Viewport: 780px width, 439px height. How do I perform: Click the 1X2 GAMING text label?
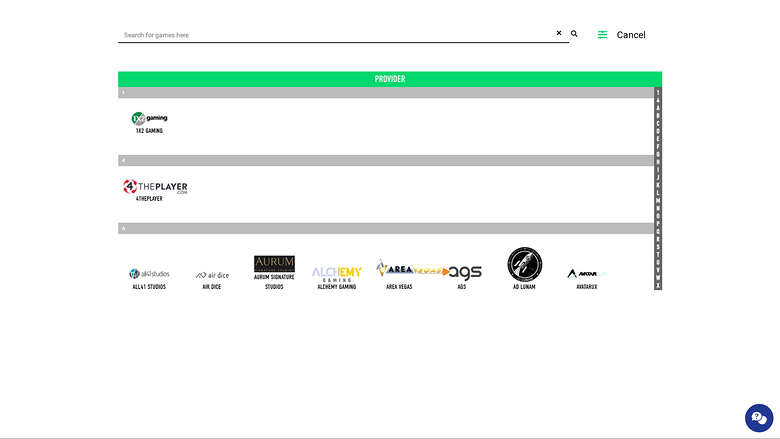coord(149,131)
